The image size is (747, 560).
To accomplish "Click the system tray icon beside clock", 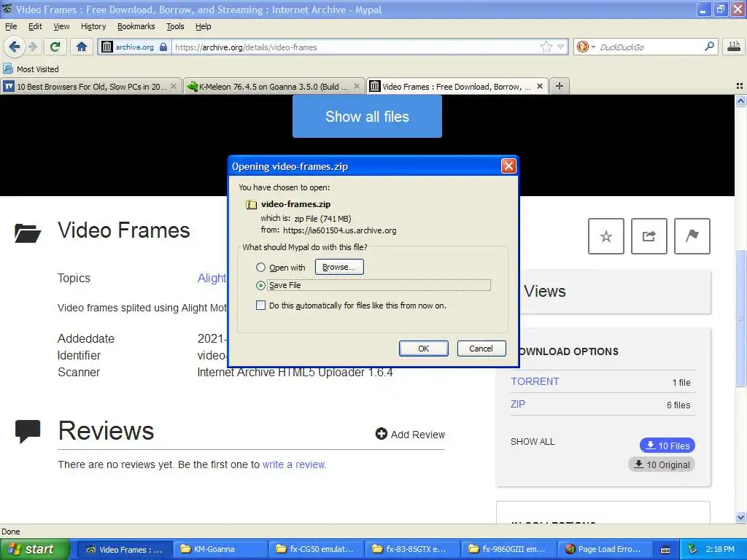I will point(693,550).
